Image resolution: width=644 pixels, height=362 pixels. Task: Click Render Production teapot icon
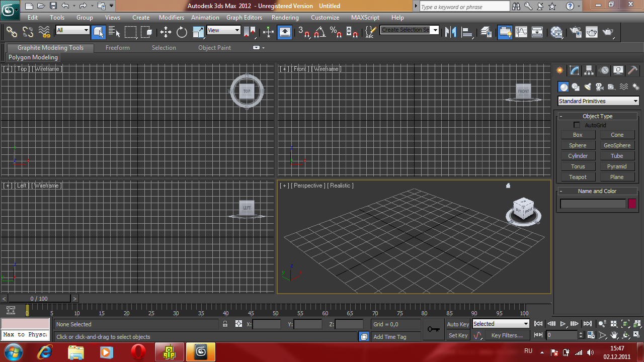click(608, 32)
